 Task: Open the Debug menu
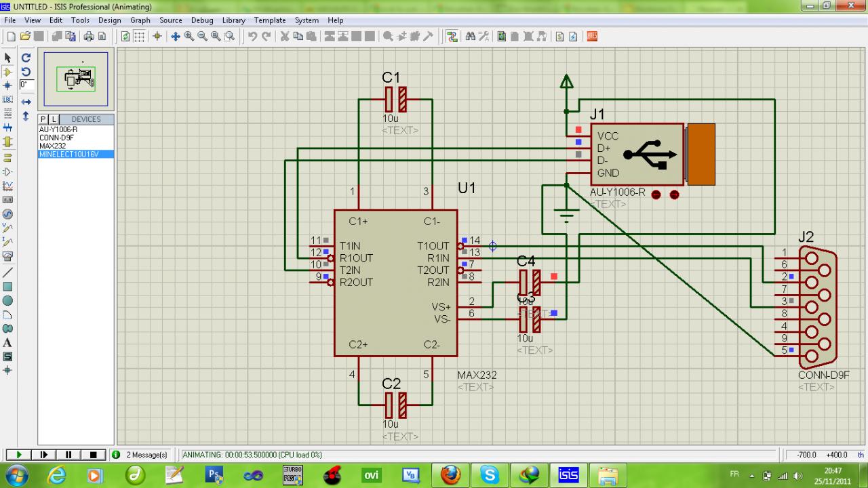pos(201,20)
